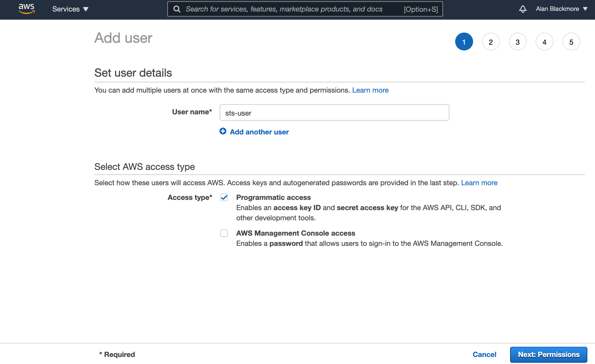Click step 4 circle in the progress indicator
595x364 pixels.
coord(544,42)
